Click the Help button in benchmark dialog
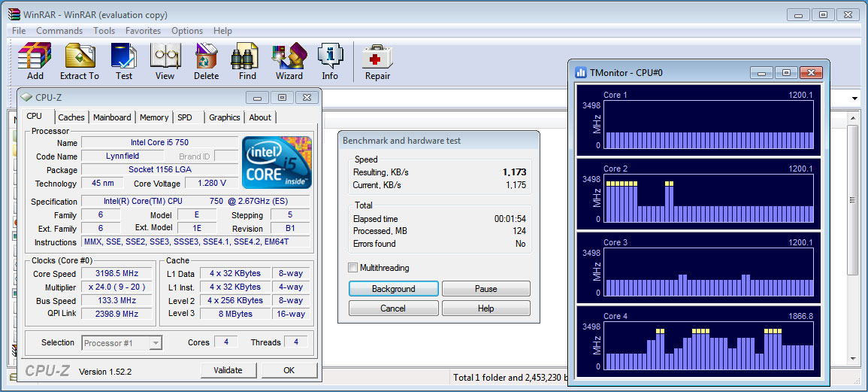This screenshot has width=868, height=392. coord(486,308)
